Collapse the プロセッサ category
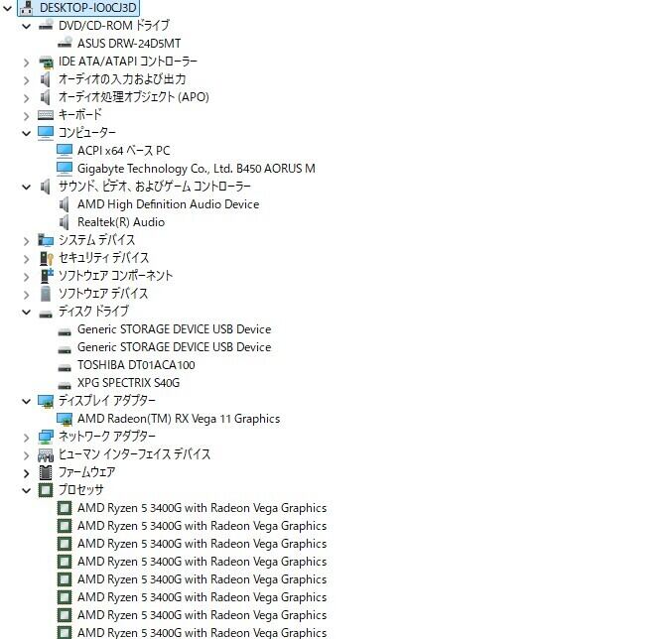The width and height of the screenshot is (672, 639). pos(27,491)
